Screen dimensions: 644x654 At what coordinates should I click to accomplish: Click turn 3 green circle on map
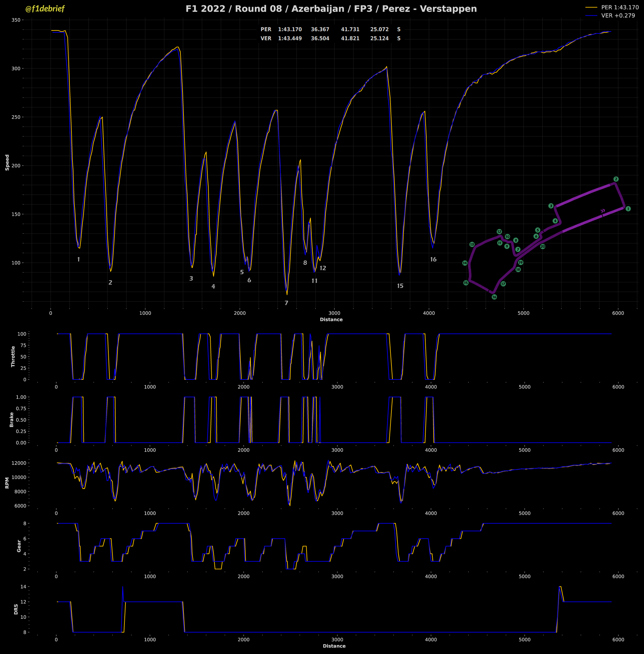coord(551,206)
